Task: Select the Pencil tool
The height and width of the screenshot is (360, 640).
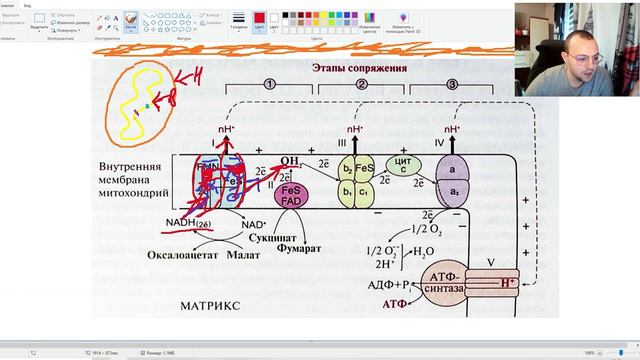Action: click(x=99, y=18)
